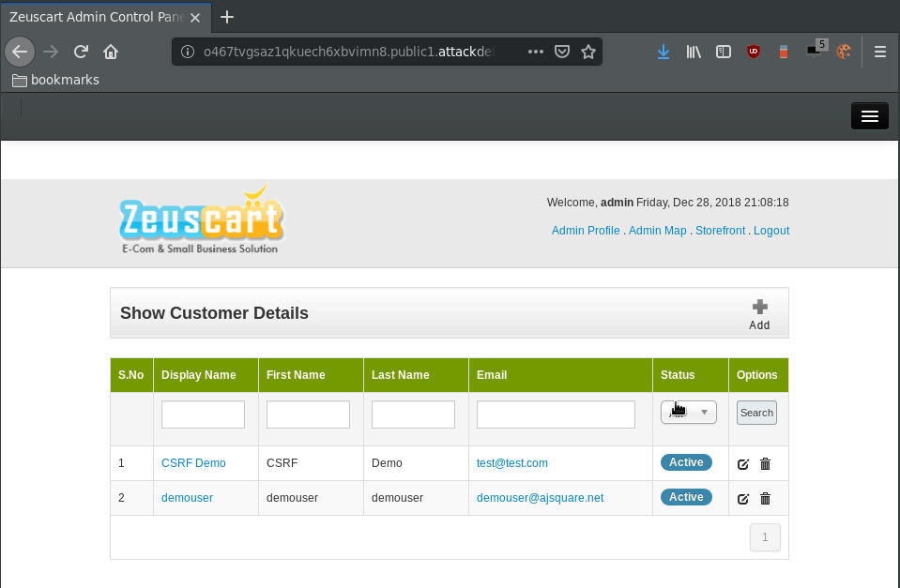Delete the demouser customer

(x=765, y=499)
